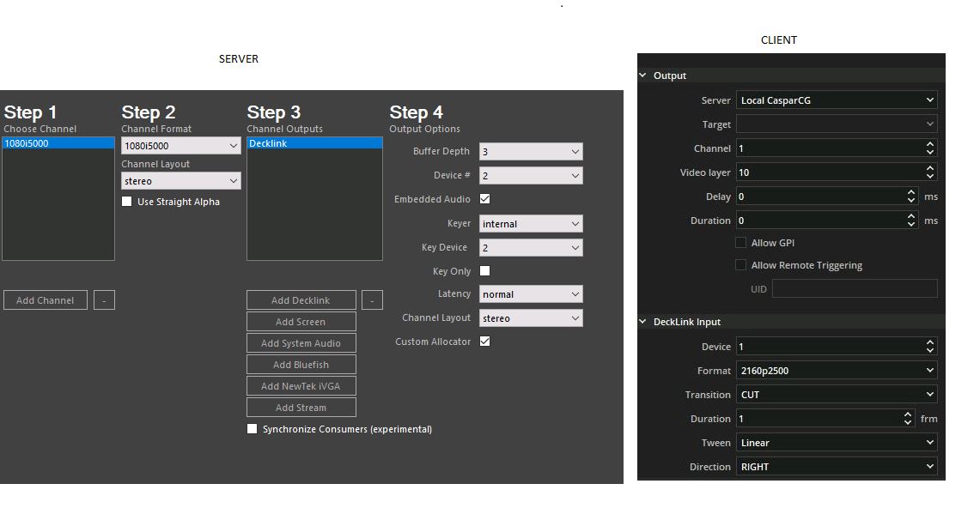Click the Channel spin box in client Output

[837, 148]
